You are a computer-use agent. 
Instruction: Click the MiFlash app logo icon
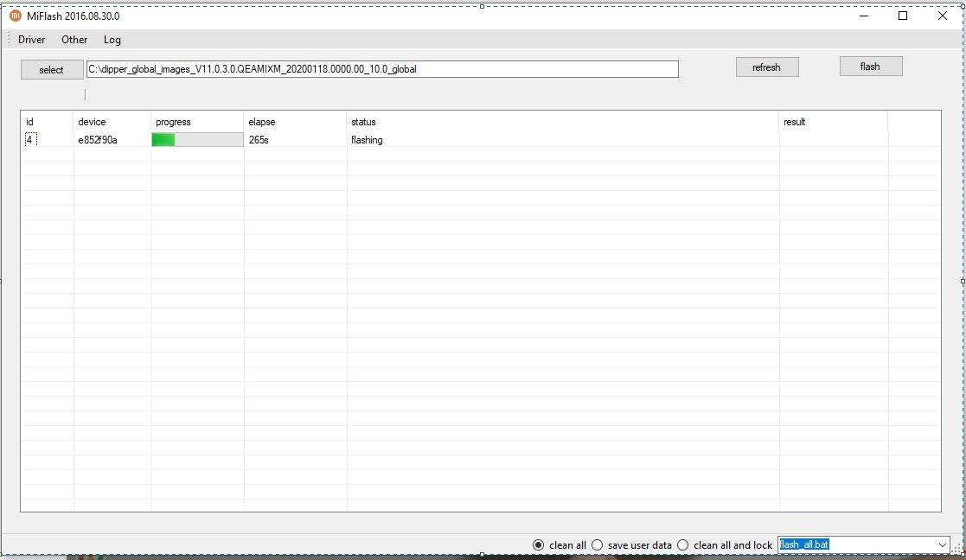16,16
